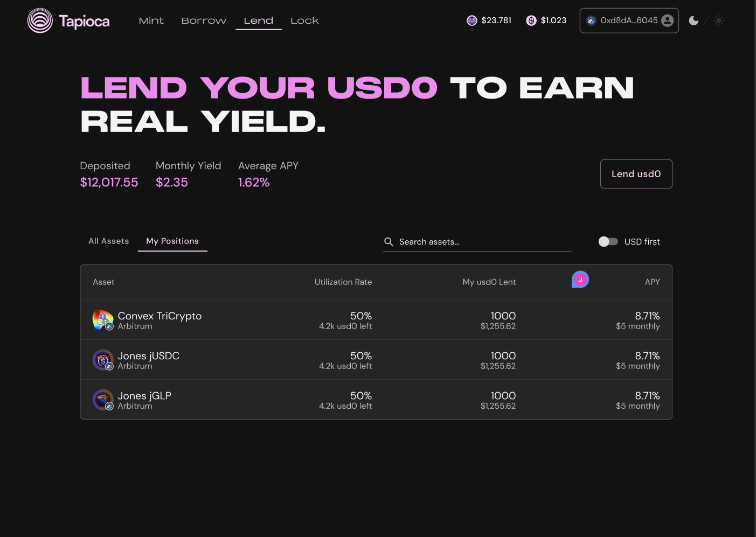Open the Borrow menu item
Image resolution: width=756 pixels, height=537 pixels.
click(x=204, y=20)
